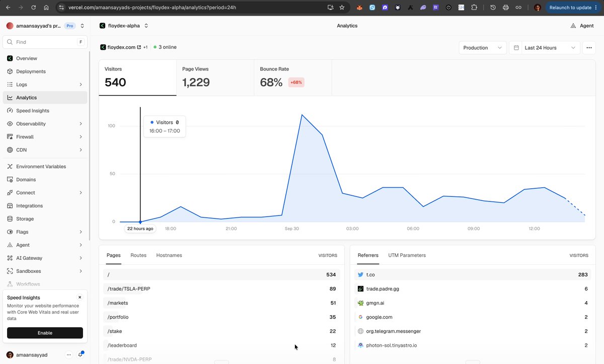The height and width of the screenshot is (364, 604).
Task: Click the Overview sidebar icon
Action: click(x=10, y=58)
